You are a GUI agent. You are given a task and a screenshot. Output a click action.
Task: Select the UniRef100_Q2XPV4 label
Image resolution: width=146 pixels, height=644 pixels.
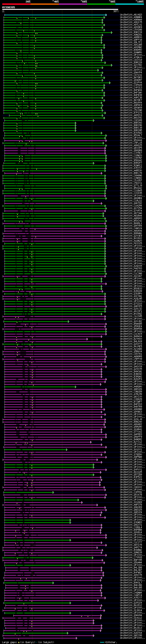131,82
